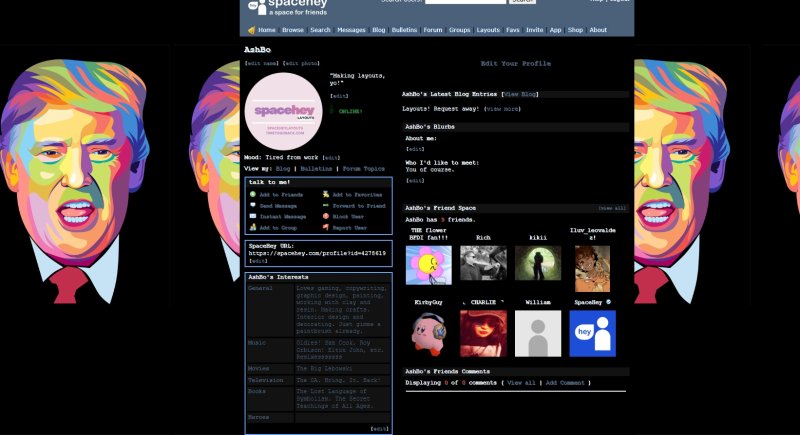This screenshot has width=800, height=435.
Task: Click the Forward to Friend icon
Action: pyautogui.click(x=326, y=205)
